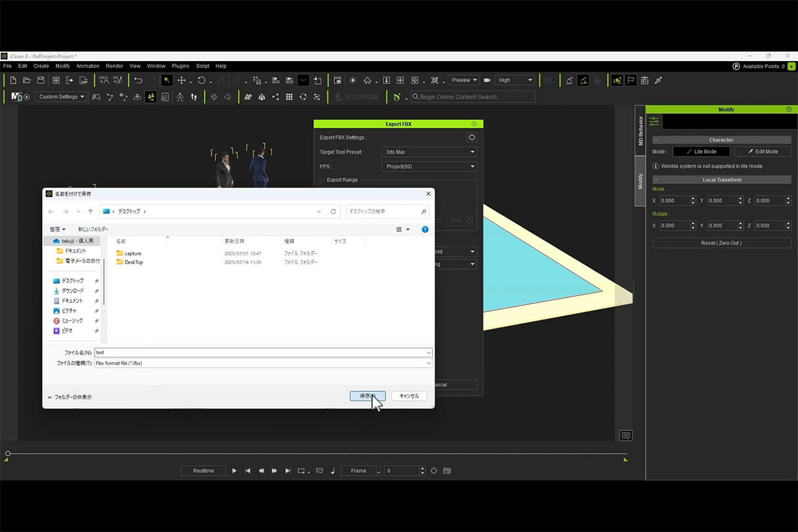Click the Export FBX settings gear icon
This screenshot has width=798, height=532.
coord(471,137)
